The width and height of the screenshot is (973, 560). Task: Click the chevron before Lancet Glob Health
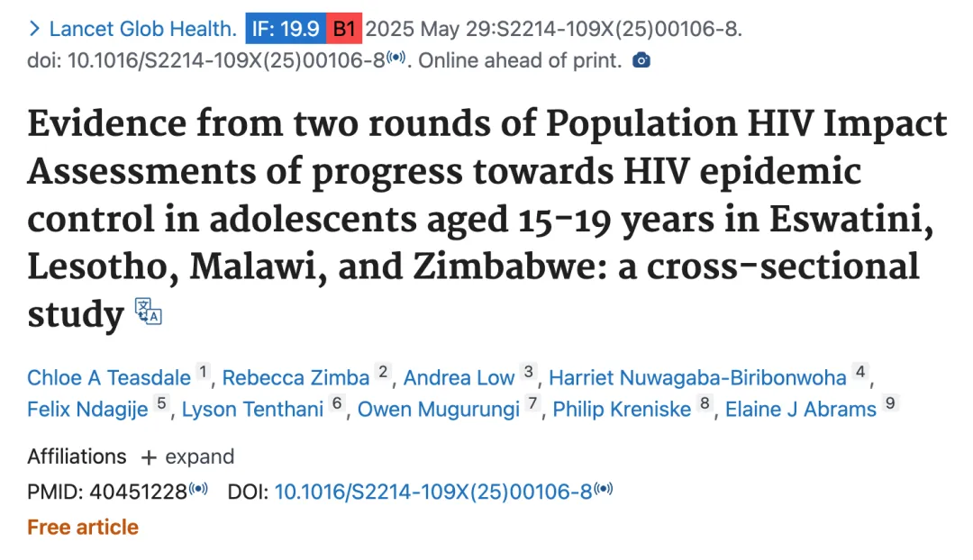tap(35, 29)
